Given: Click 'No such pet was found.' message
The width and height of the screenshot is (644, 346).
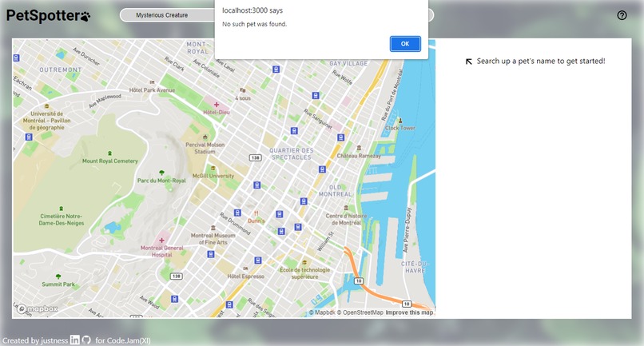Looking at the screenshot, I should coord(255,24).
